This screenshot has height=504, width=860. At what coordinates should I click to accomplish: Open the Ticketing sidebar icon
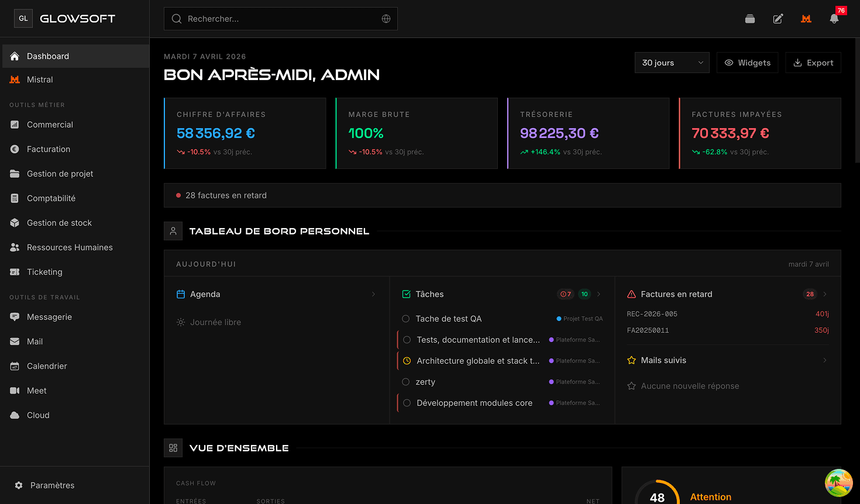point(15,272)
